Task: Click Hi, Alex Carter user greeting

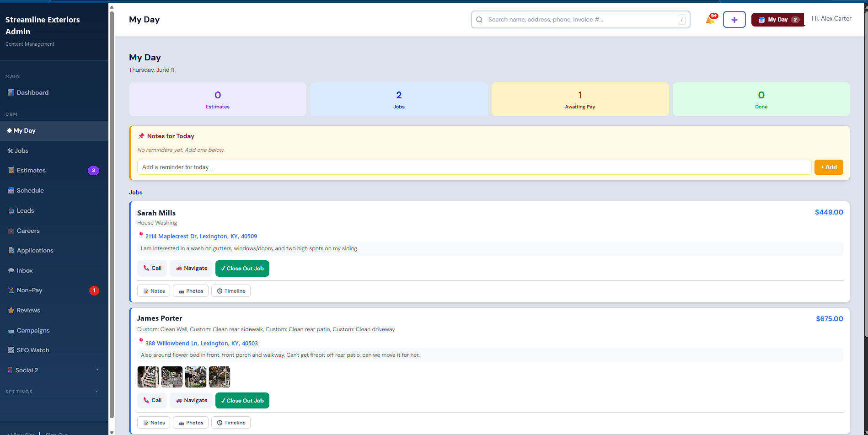Action: tap(831, 19)
